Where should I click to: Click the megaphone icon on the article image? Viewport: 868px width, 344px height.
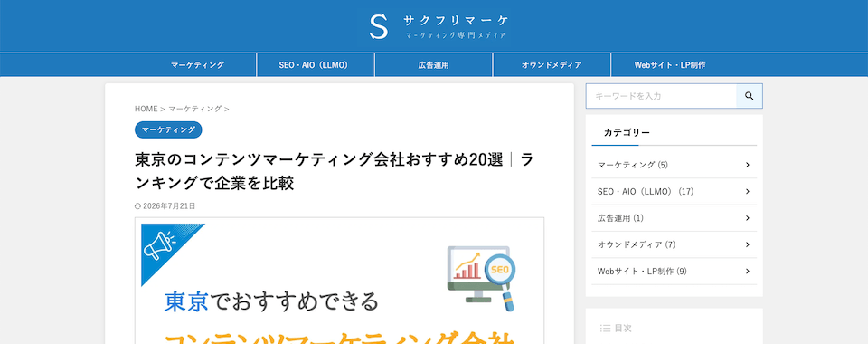(x=160, y=244)
